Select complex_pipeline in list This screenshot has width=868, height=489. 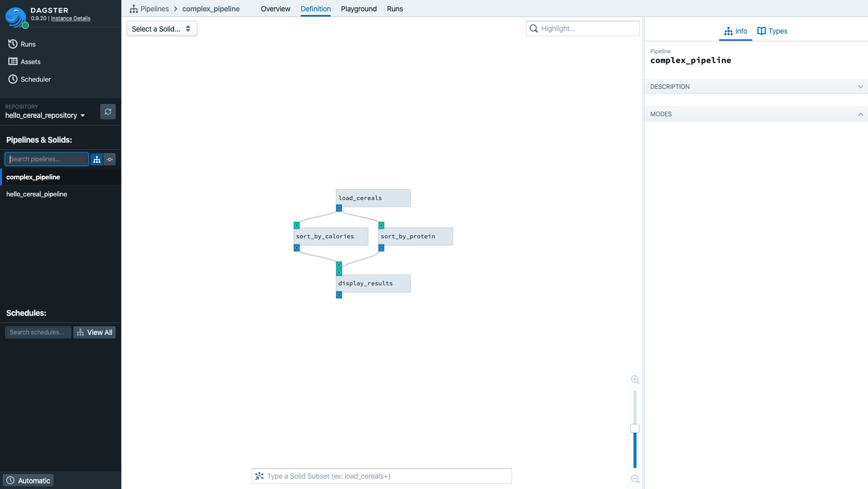(x=60, y=177)
